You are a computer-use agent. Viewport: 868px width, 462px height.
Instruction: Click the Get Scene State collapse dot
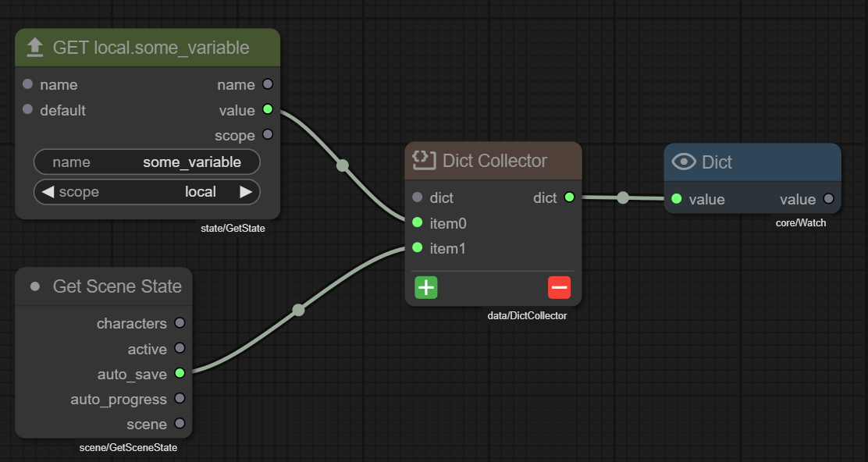pos(34,286)
